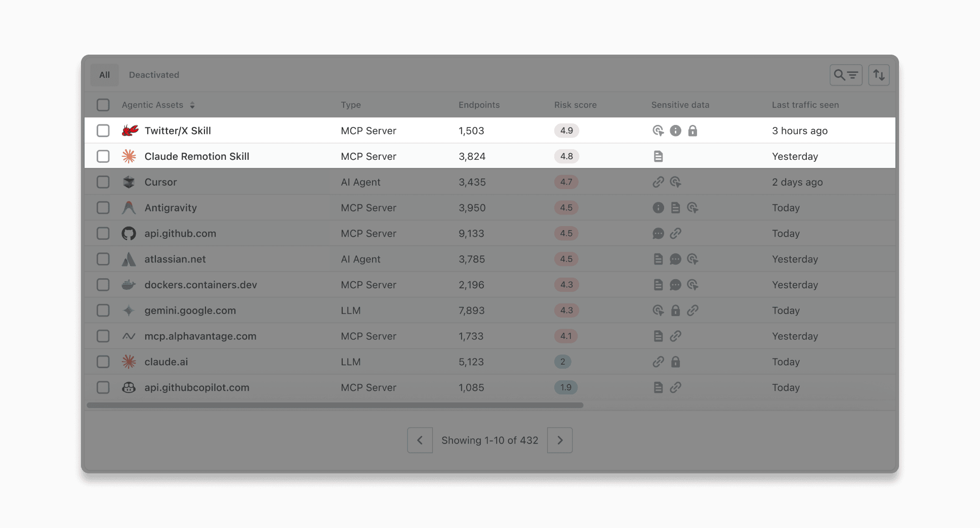Go back to the previous page
This screenshot has width=980, height=528.
(x=420, y=440)
